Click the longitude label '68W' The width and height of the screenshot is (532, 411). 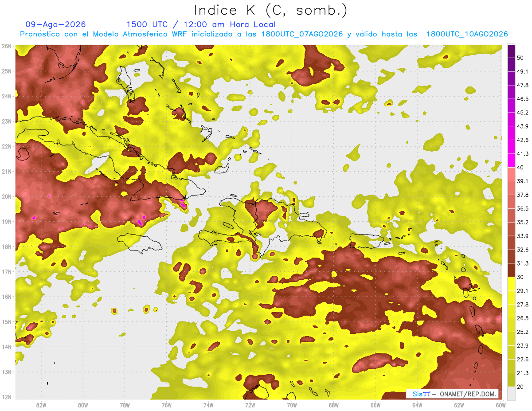coord(334,405)
